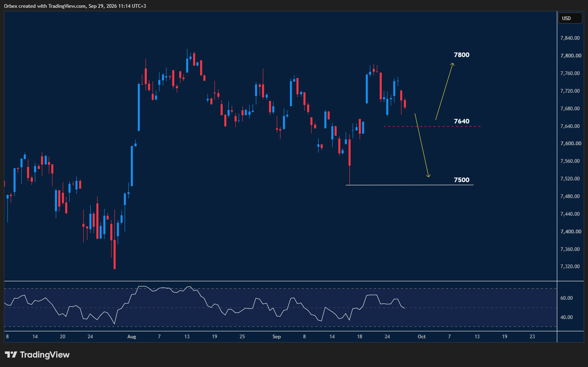This screenshot has width=588, height=367.
Task: Click the 7,720.00 price axis value
Action: point(570,91)
